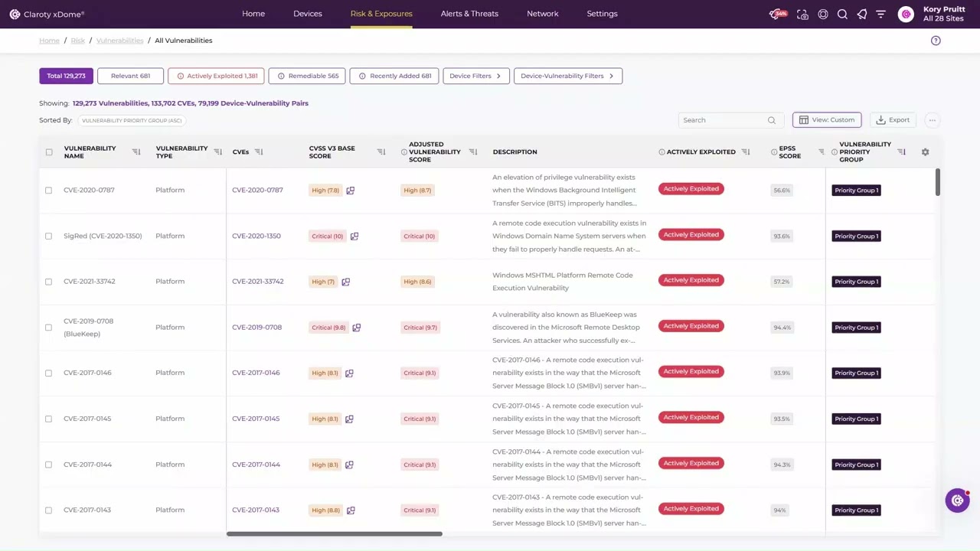Open the Network menu
This screenshot has height=551, width=980.
click(x=543, y=14)
